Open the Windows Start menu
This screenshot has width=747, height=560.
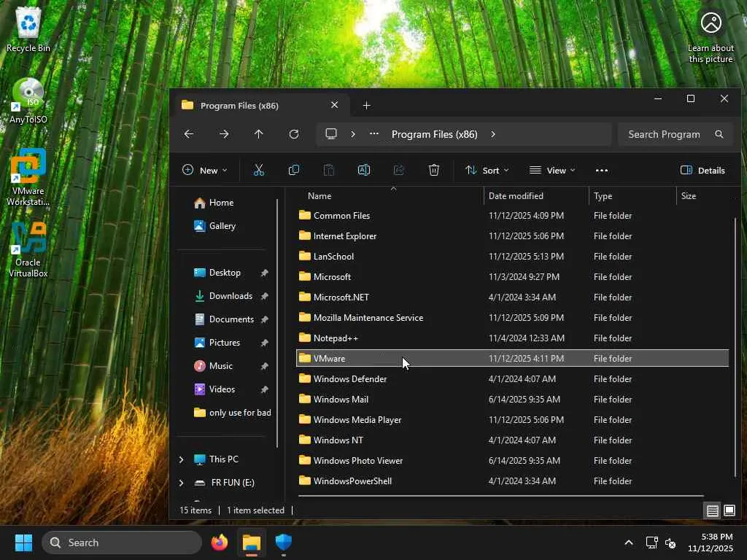[23, 542]
